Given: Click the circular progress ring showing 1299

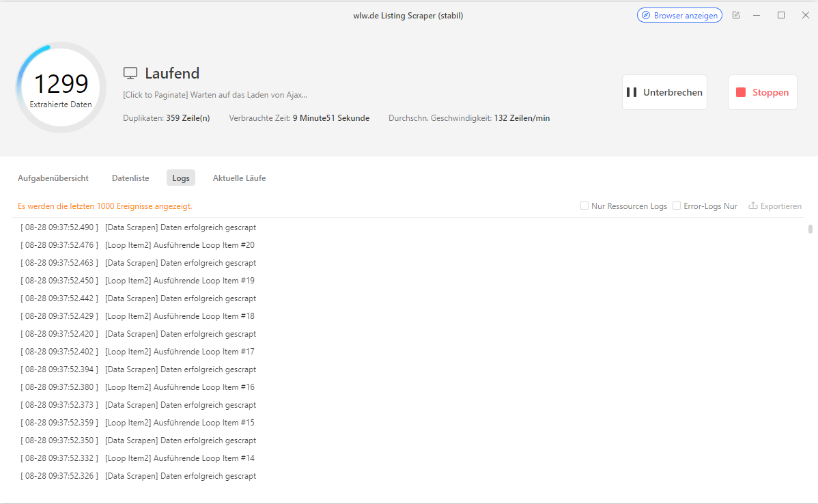Looking at the screenshot, I should (61, 87).
